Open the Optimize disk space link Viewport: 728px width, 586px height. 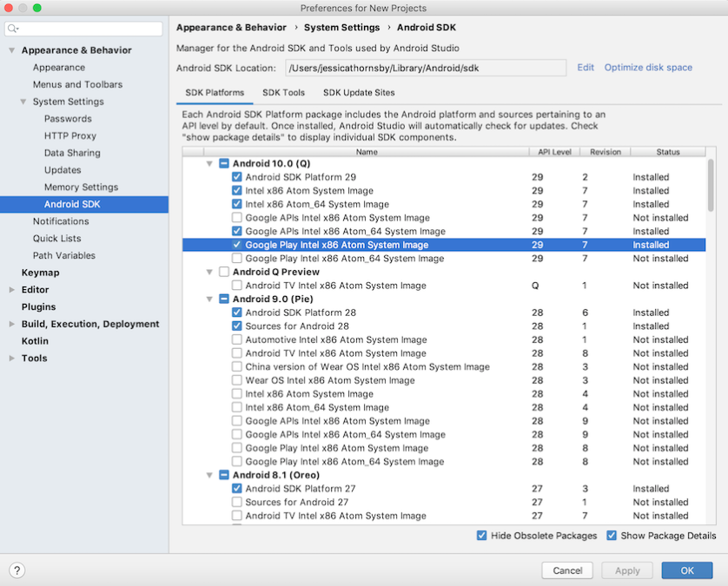(x=648, y=67)
